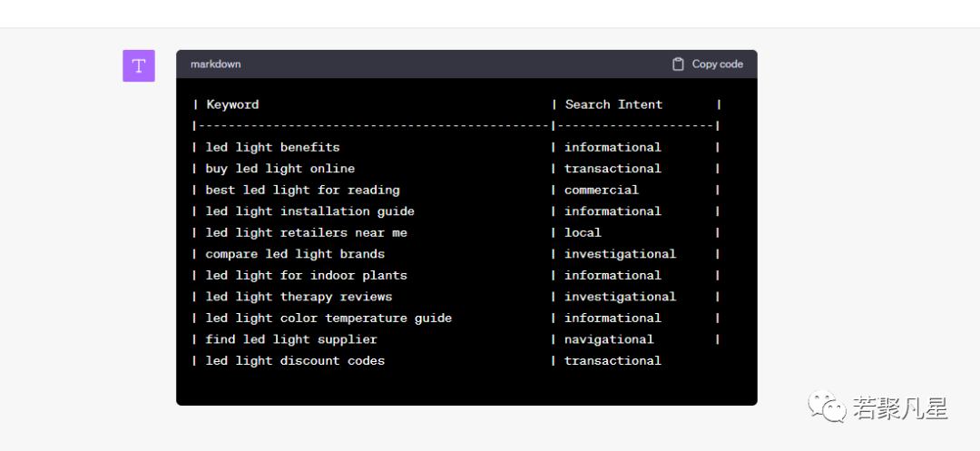This screenshot has height=451, width=980.
Task: Click the keyword led light discount codes
Action: pos(295,360)
